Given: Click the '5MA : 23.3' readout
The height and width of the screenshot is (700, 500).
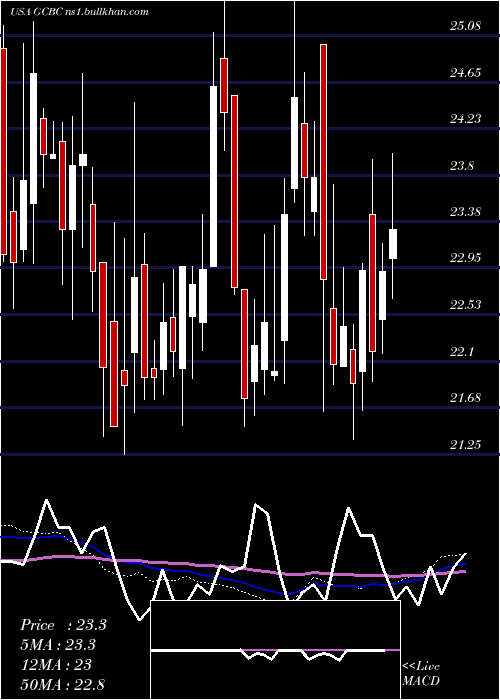Looking at the screenshot, I should click(58, 645).
